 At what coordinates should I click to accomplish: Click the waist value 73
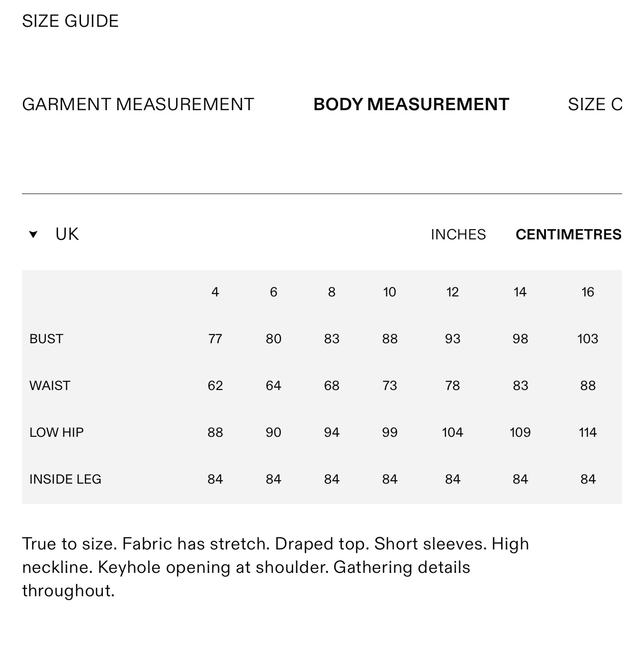coord(389,386)
